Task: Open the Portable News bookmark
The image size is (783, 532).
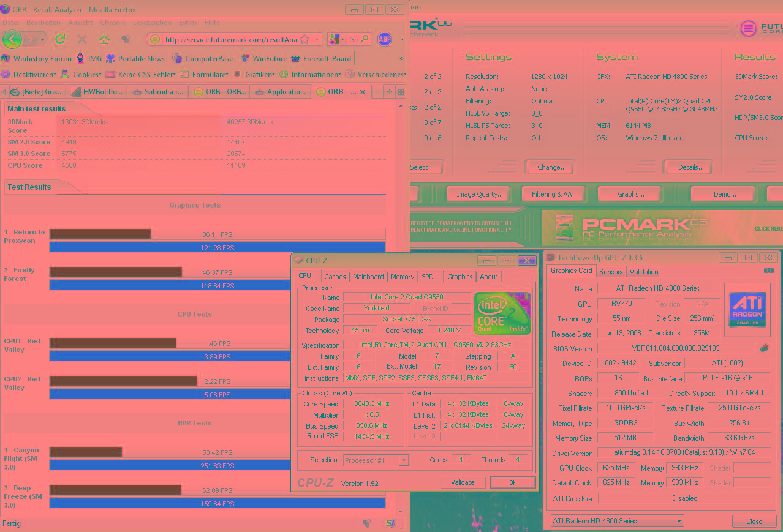Action: click(135, 59)
